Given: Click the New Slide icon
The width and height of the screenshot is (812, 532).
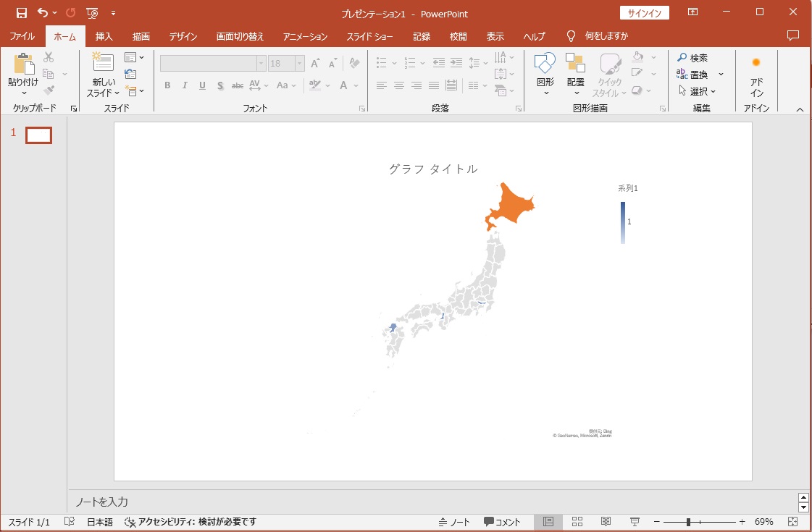Looking at the screenshot, I should pyautogui.click(x=103, y=63).
